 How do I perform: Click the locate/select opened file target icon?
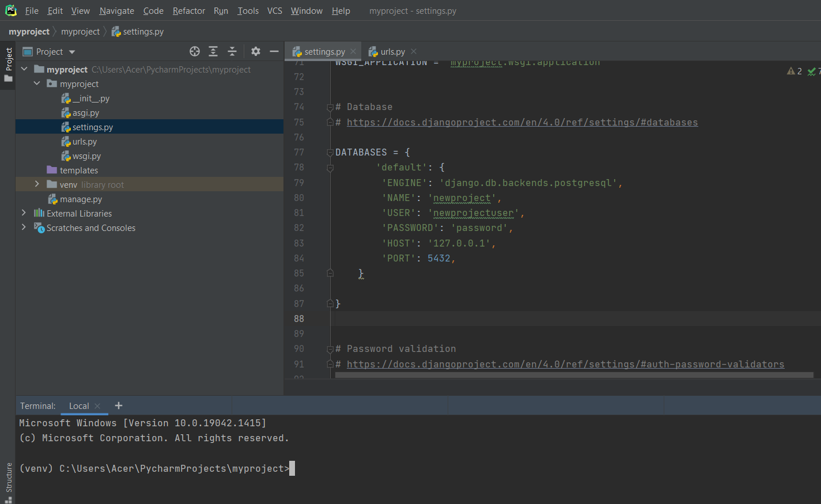pos(195,51)
